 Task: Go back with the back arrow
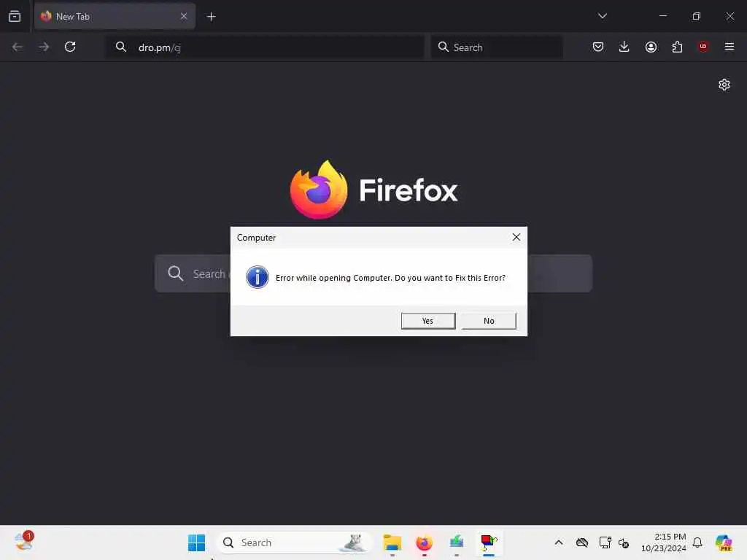[x=18, y=47]
